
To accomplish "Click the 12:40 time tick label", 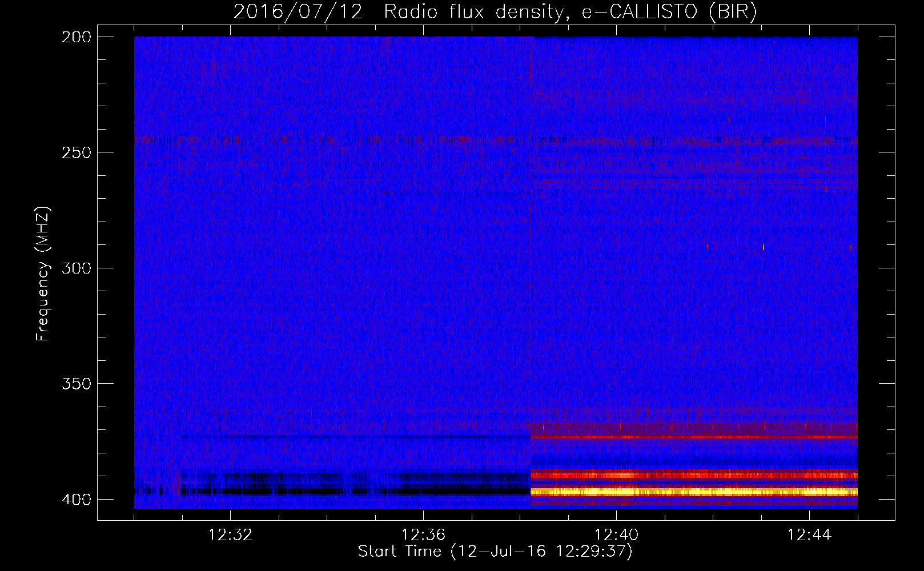I will click(616, 535).
